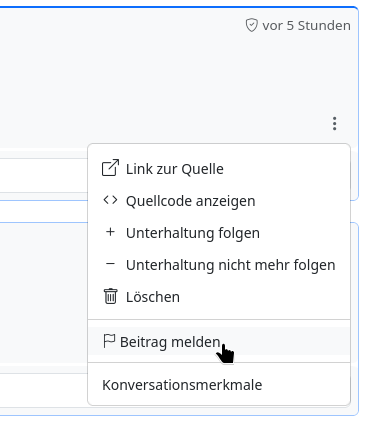The height and width of the screenshot is (430, 379).
Task: Open the three-dot post options menu
Action: pos(334,124)
